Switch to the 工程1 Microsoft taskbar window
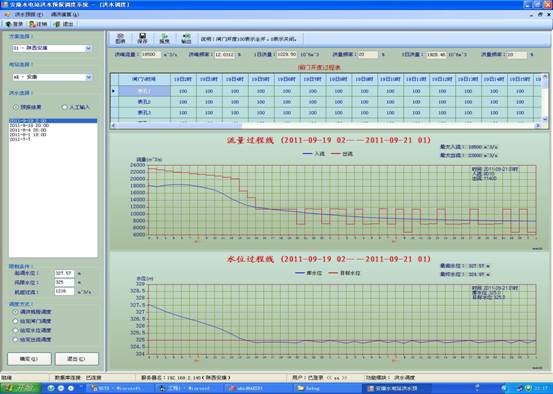This screenshot has height=394, width=553. click(x=188, y=388)
